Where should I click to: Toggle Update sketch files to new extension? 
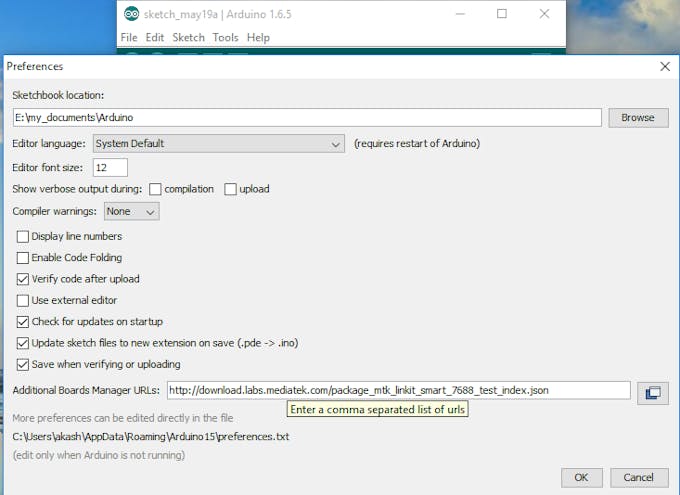click(x=23, y=343)
